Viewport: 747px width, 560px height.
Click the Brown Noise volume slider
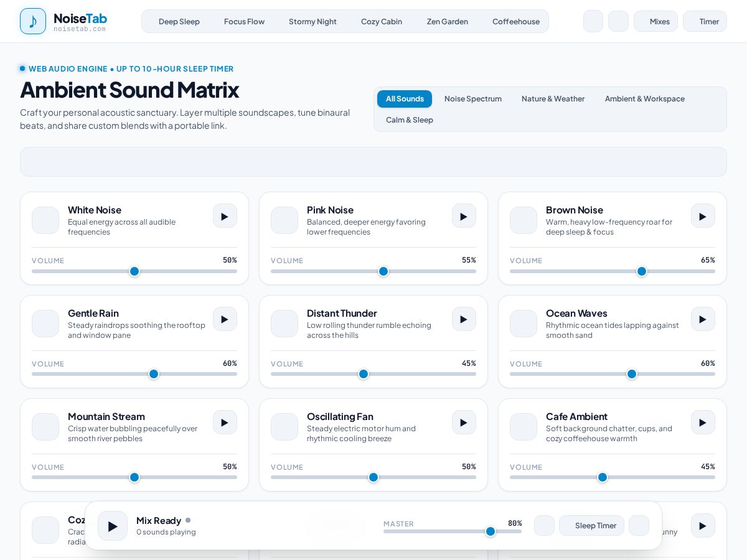(613, 271)
